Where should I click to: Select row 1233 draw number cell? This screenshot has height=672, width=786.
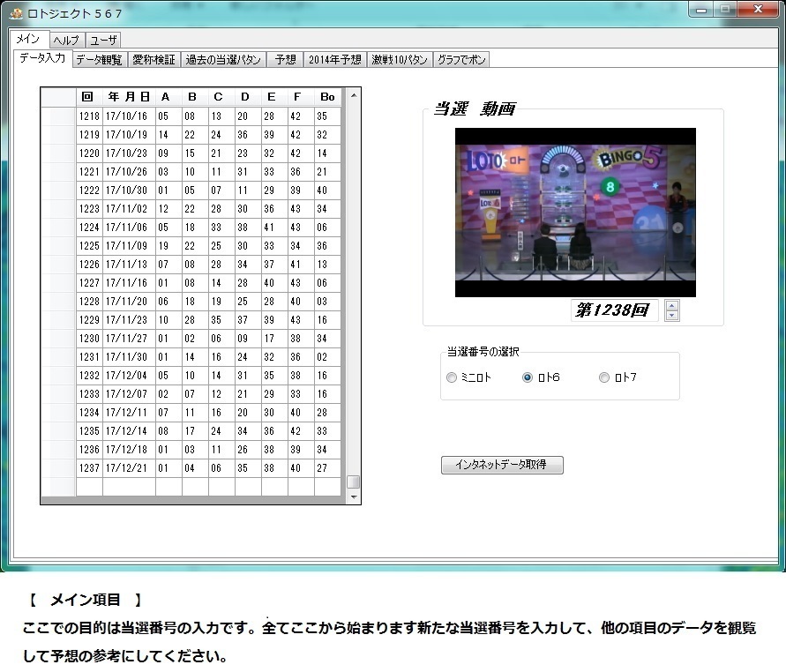(89, 394)
